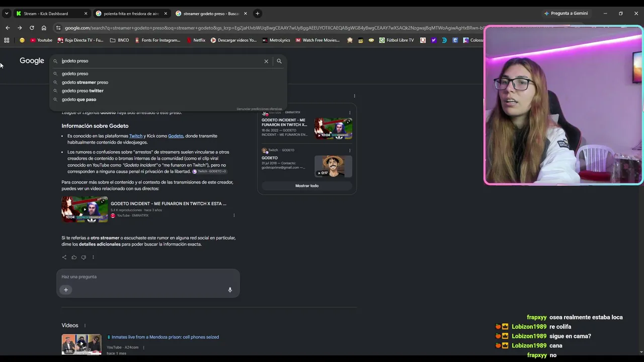Focus the Google search input field

[x=161, y=61]
